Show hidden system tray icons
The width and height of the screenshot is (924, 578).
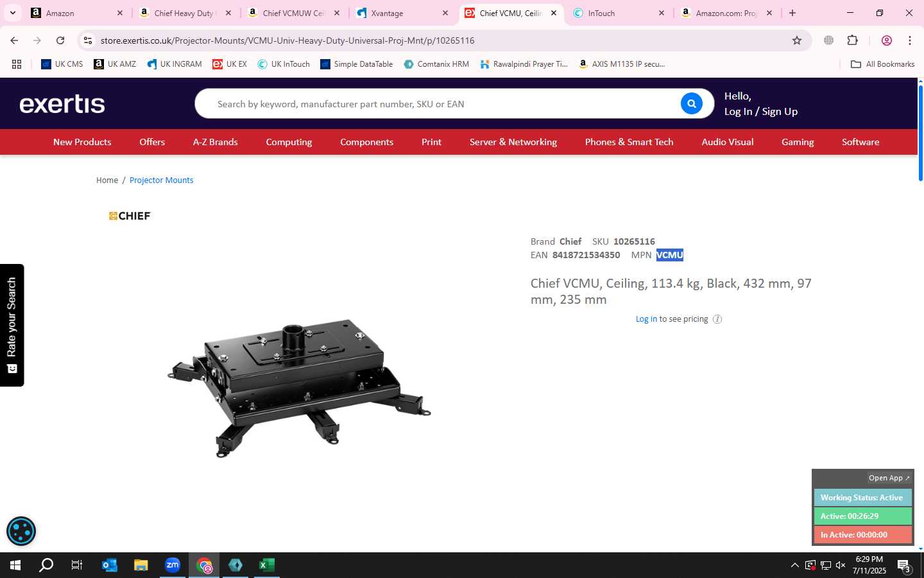[794, 565]
